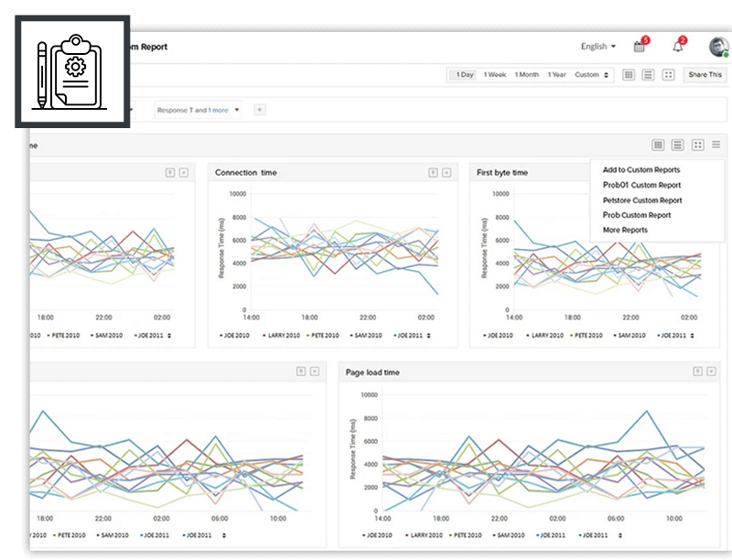Add a new filter with the plus icon
Screen dimensions: 732x560
pos(260,108)
